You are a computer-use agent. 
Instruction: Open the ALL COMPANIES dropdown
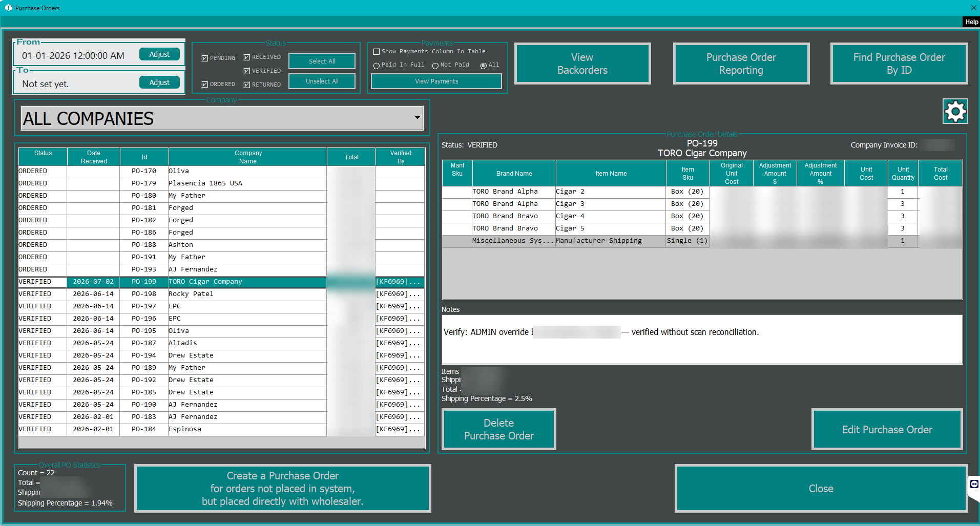pos(222,118)
